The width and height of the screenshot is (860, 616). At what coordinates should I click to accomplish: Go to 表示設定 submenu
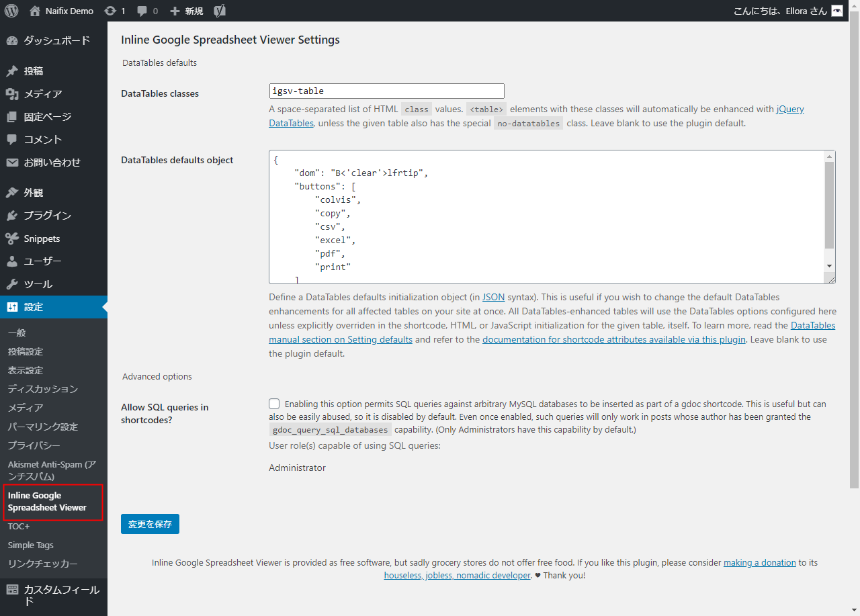click(x=26, y=370)
